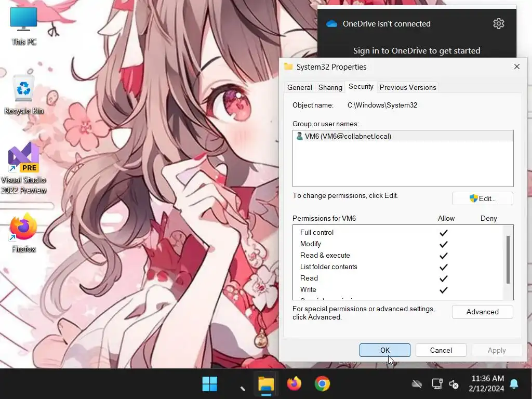Open the Windows Start menu
Screen dimensions: 532x399
(x=210, y=384)
